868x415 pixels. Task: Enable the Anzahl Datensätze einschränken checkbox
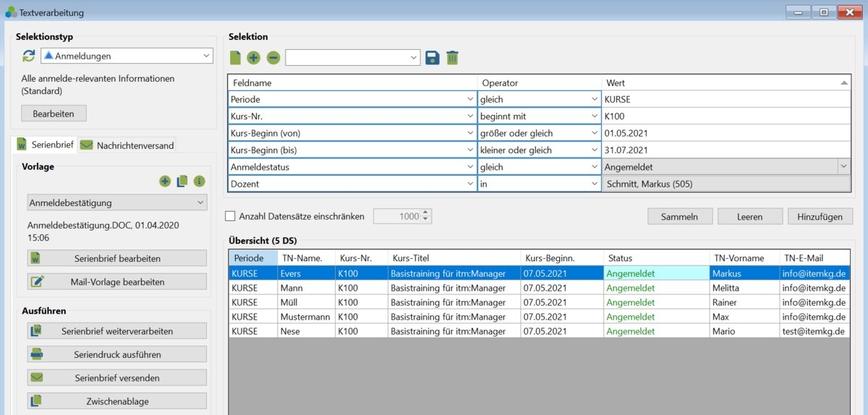230,215
